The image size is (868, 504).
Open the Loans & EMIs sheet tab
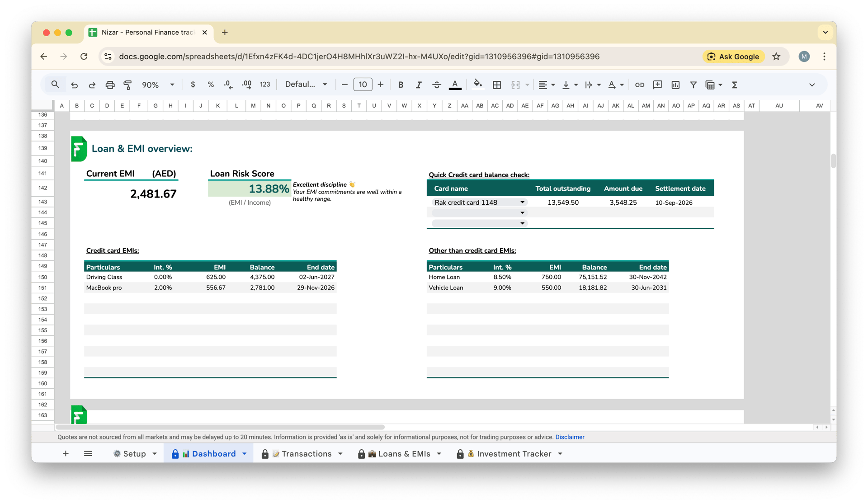(x=404, y=453)
